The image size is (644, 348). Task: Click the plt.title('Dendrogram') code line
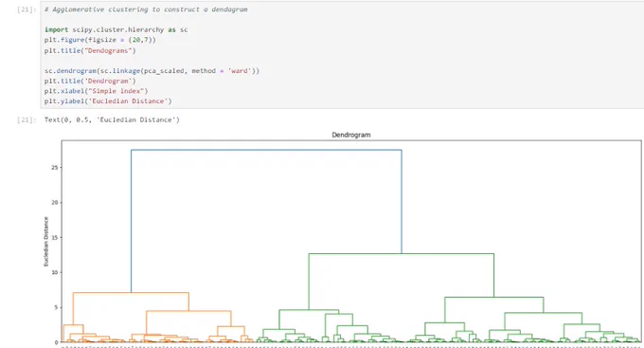tap(90, 81)
